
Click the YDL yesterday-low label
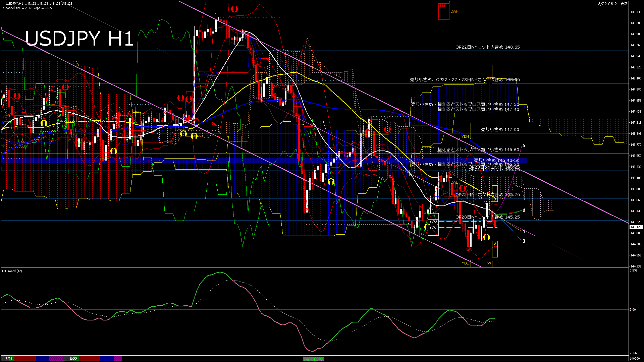465,263
